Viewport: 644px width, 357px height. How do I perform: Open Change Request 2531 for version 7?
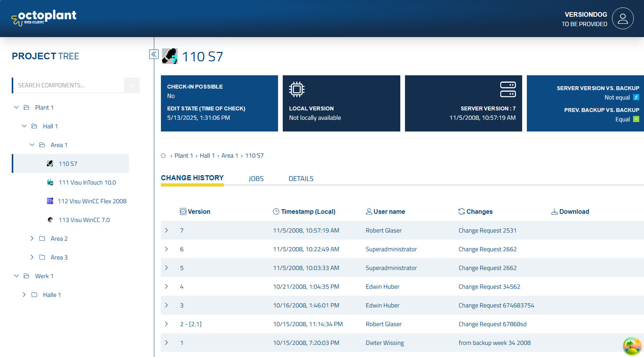tap(487, 230)
